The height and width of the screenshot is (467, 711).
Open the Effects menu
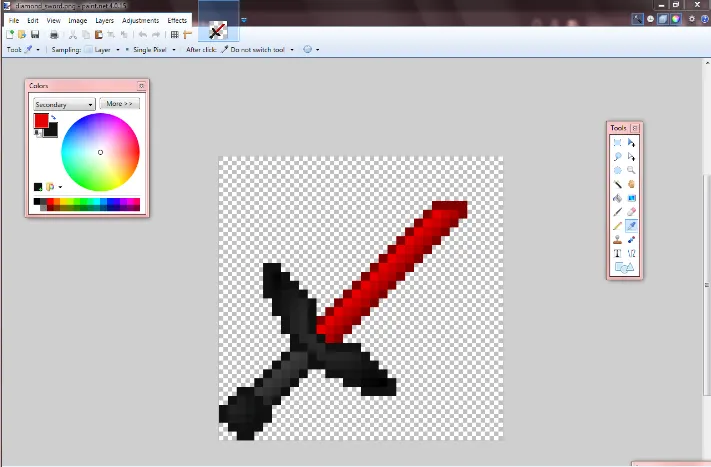pos(177,20)
